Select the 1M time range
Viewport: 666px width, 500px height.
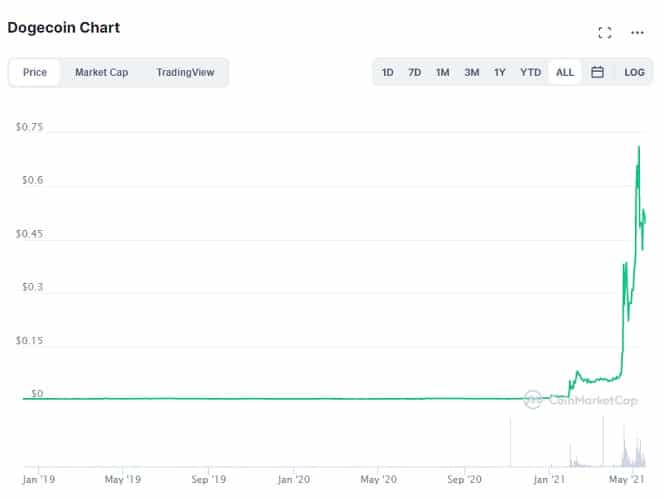pyautogui.click(x=442, y=72)
